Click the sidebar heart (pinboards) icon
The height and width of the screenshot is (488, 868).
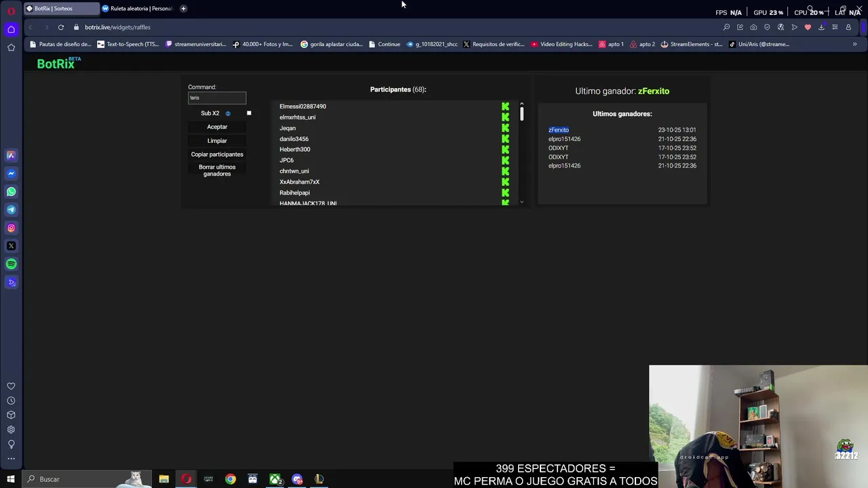pos(11,386)
